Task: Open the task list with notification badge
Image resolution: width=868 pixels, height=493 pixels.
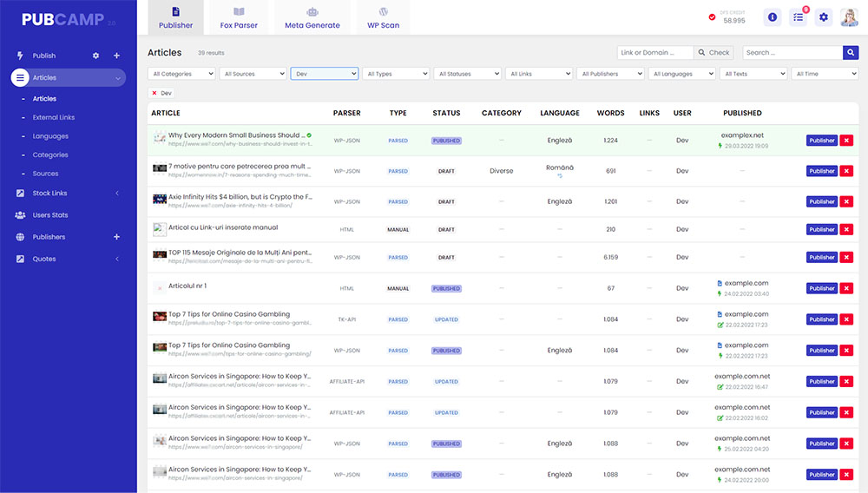Action: point(798,17)
